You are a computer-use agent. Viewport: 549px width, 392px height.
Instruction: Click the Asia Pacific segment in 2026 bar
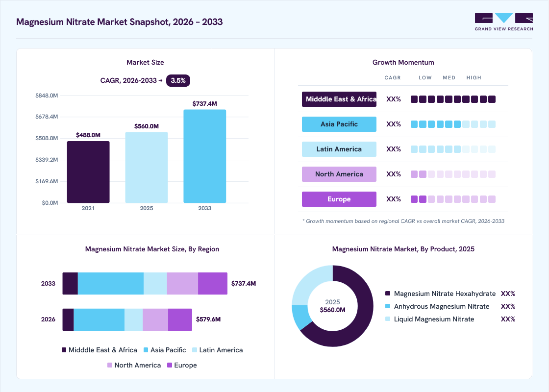click(99, 319)
